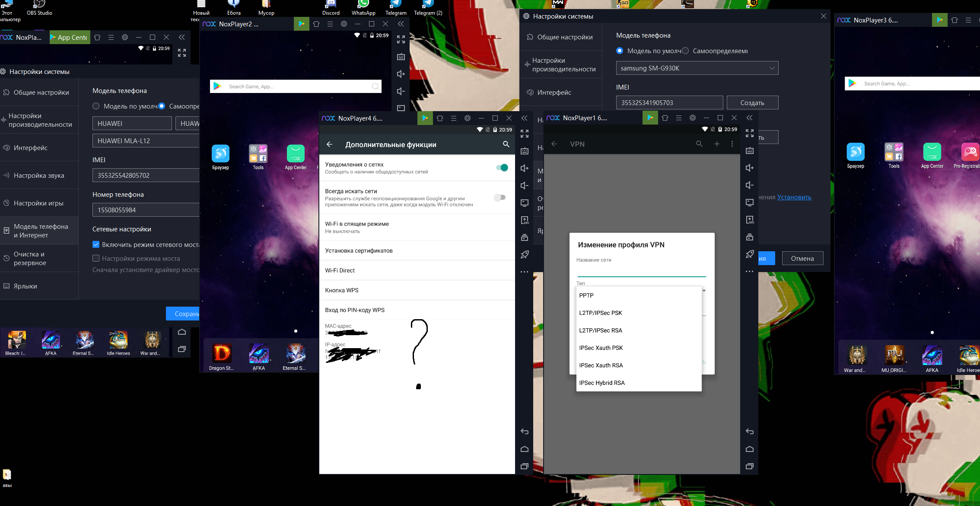
Task: Open Tools folder in NoxPlayer3
Action: coord(894,152)
